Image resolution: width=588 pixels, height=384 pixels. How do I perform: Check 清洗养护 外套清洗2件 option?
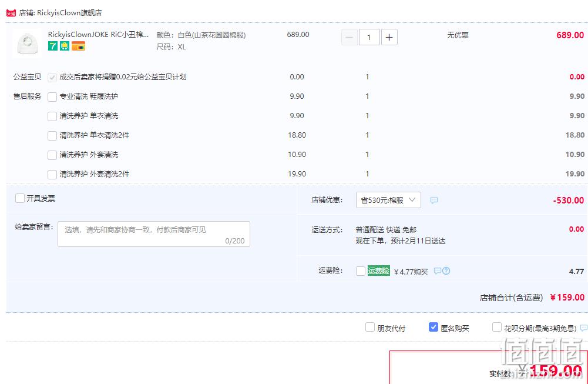point(52,175)
